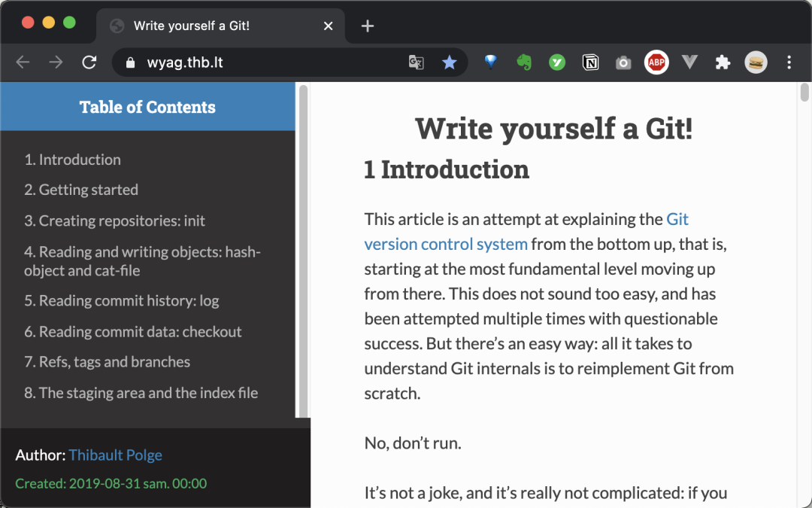Open the Extensions puzzle piece menu
Screen dimensions: 812x508
723,62
